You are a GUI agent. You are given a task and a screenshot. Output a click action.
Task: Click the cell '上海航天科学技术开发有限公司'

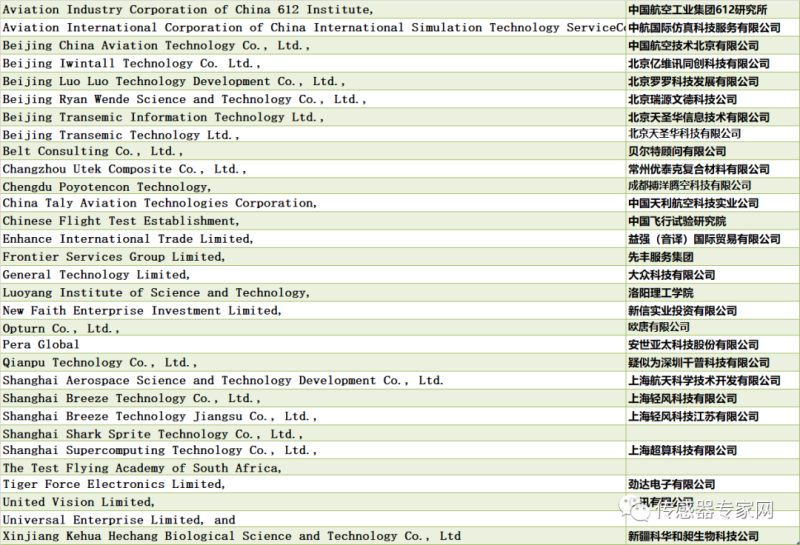coord(711,380)
